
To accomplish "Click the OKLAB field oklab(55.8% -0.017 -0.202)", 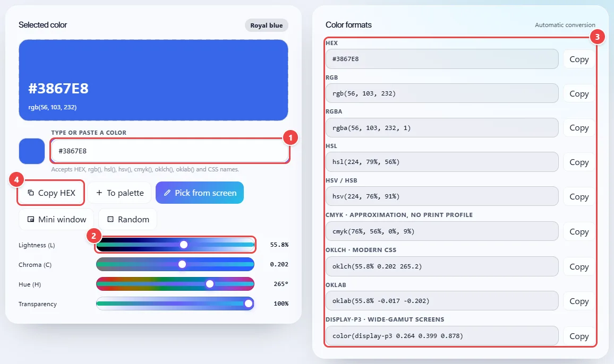I will (x=442, y=301).
